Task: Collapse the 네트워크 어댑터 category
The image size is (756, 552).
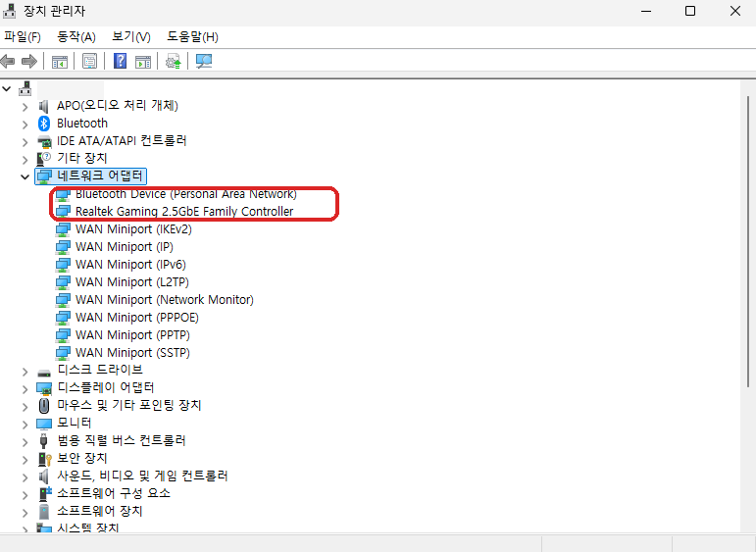Action: pyautogui.click(x=25, y=176)
